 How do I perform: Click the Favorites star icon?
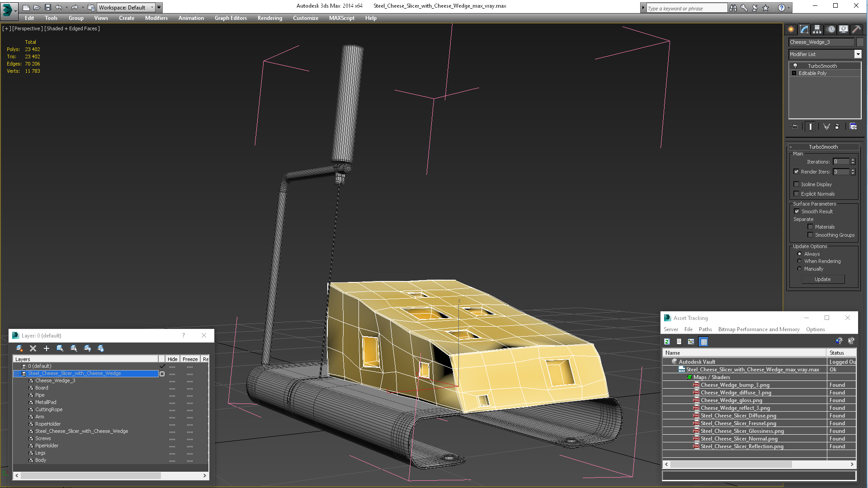(x=765, y=8)
